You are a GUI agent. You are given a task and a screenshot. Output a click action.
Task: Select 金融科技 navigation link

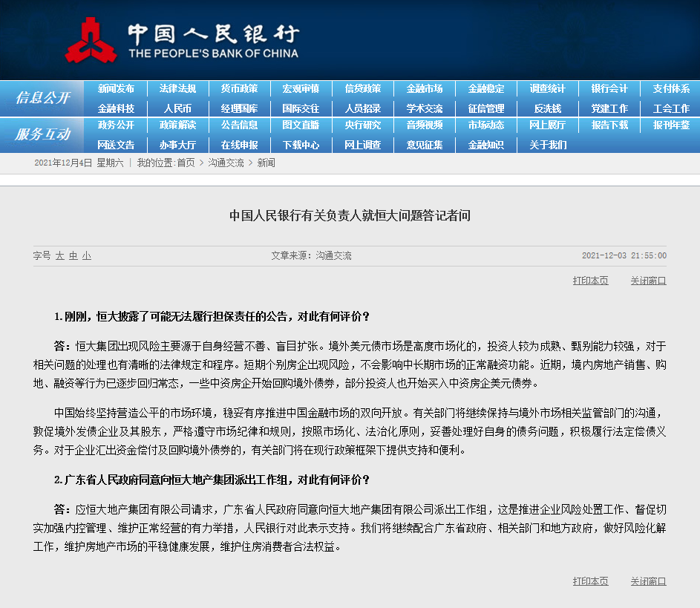(x=116, y=108)
